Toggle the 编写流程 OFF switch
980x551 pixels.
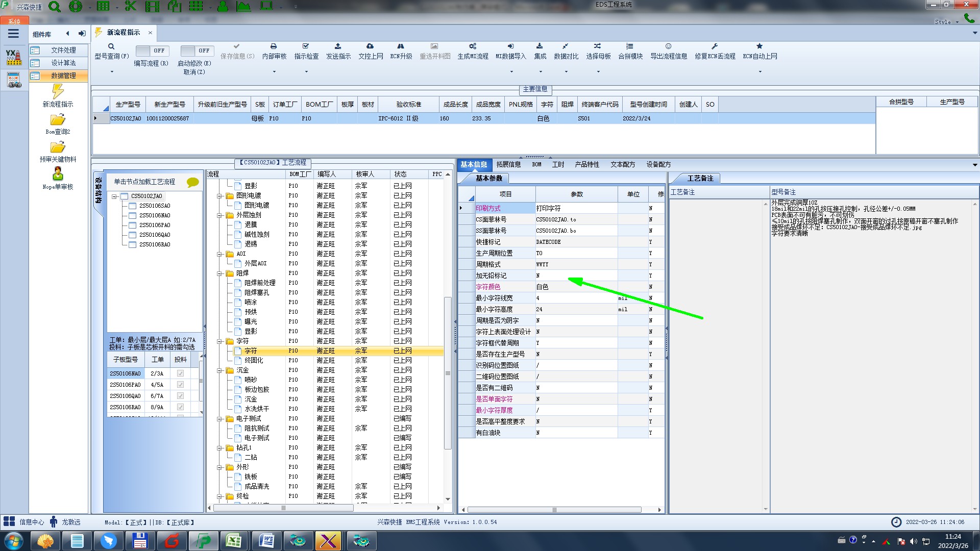(151, 51)
